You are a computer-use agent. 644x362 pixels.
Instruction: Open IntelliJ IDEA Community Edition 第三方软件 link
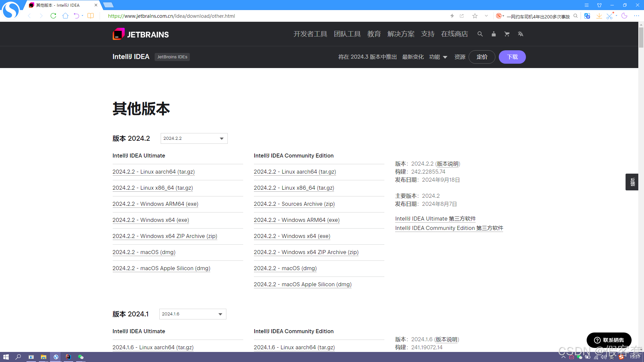(449, 228)
